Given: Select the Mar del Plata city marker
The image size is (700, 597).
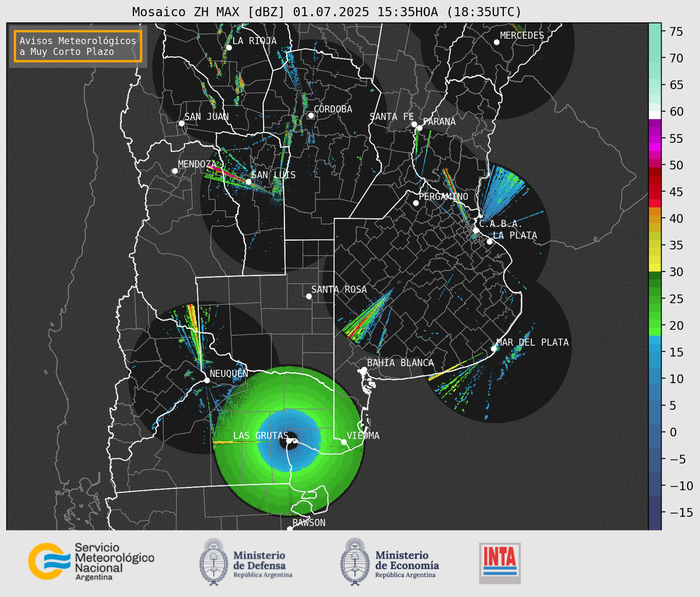Looking at the screenshot, I should tap(493, 349).
